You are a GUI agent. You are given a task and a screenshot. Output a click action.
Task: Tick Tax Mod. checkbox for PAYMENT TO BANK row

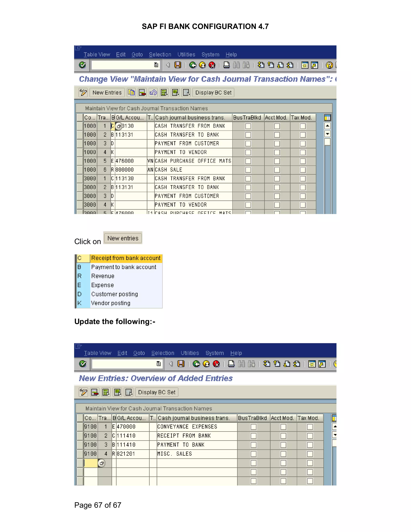click(310, 445)
